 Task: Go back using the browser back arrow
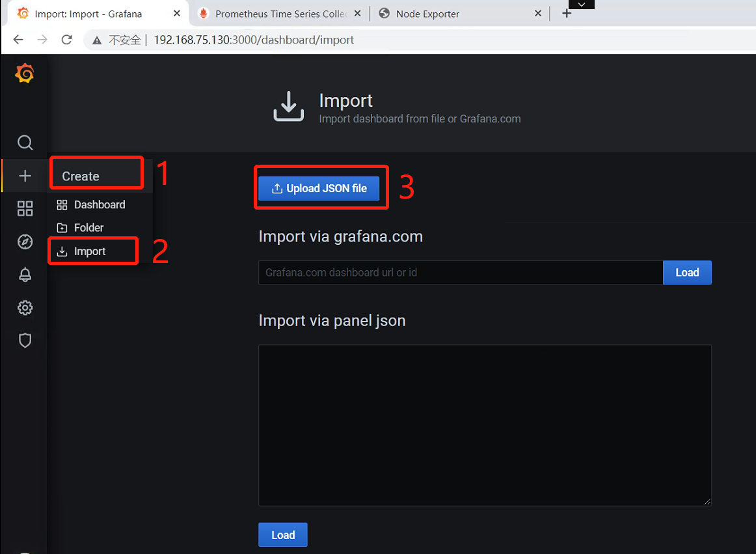click(x=18, y=40)
